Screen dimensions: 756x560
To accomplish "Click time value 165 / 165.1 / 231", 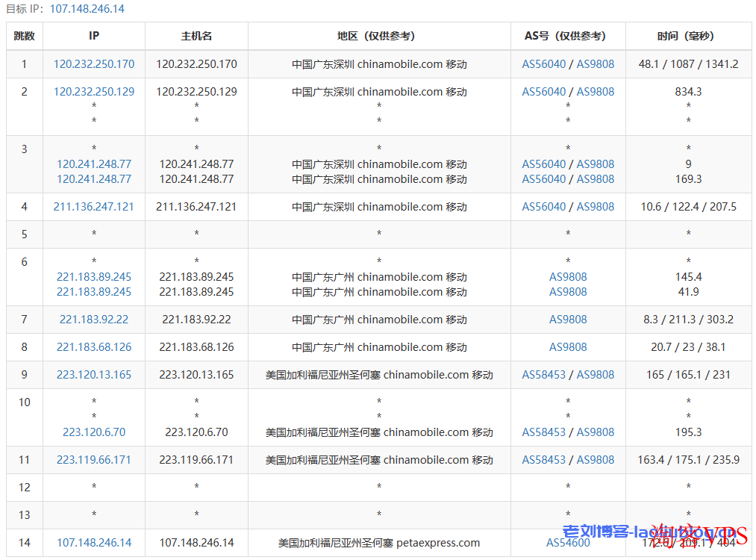I will coord(688,375).
